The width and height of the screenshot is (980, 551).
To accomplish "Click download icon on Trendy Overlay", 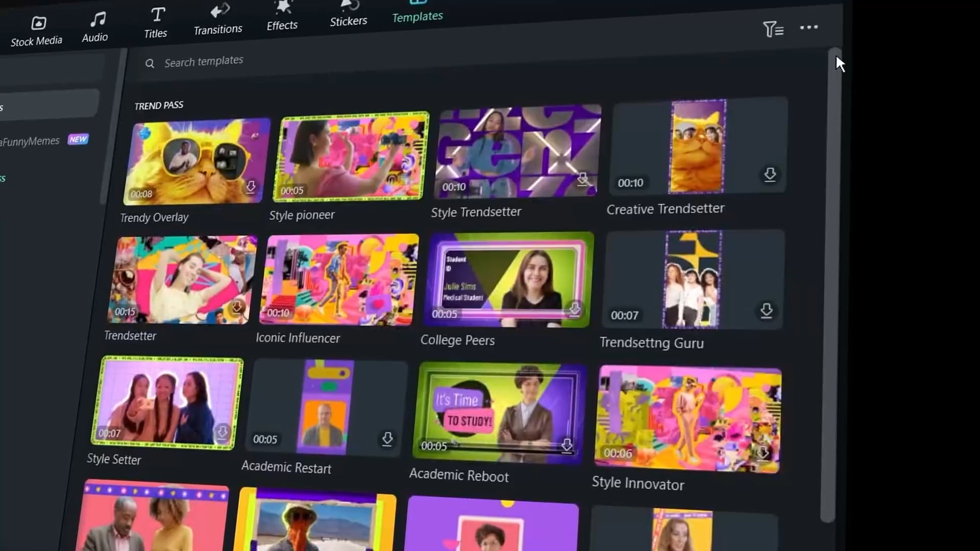I will point(251,186).
